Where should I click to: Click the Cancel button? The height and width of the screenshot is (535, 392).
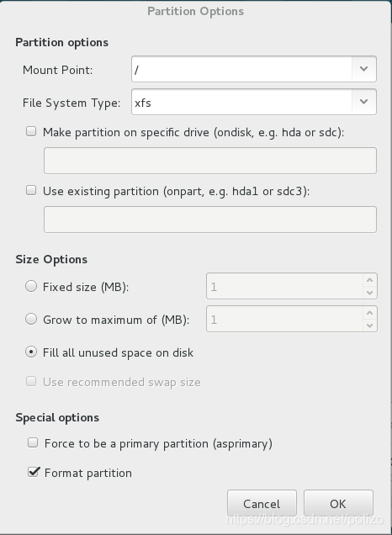[262, 504]
